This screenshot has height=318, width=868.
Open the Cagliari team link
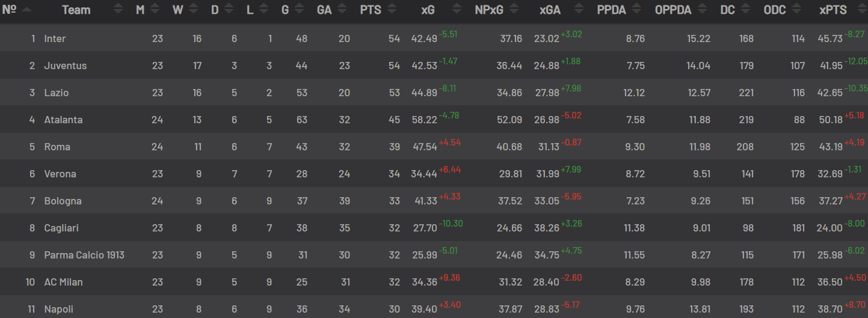coord(61,228)
